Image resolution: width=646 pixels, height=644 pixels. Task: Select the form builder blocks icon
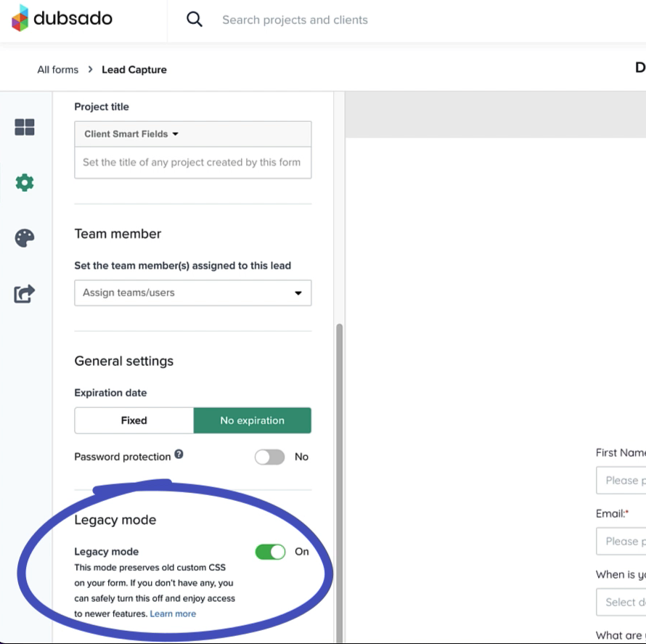[x=24, y=127]
